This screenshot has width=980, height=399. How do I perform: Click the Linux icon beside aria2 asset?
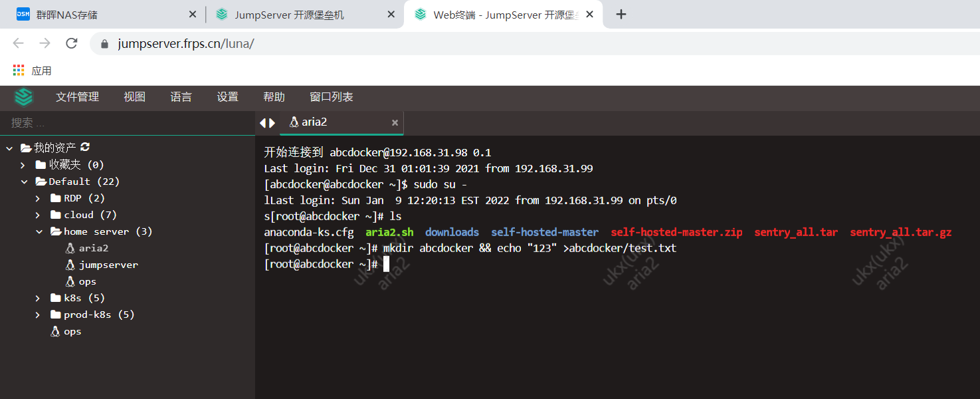pos(70,248)
